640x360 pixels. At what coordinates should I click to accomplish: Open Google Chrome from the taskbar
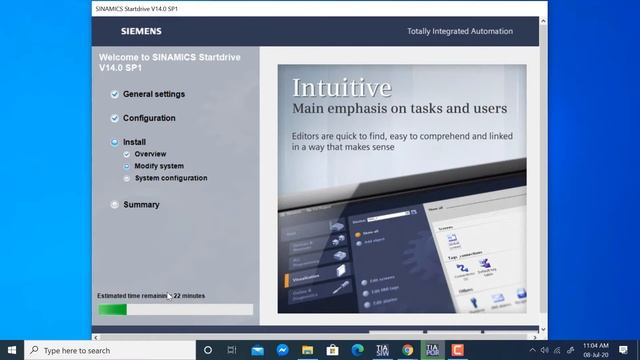pyautogui.click(x=407, y=350)
